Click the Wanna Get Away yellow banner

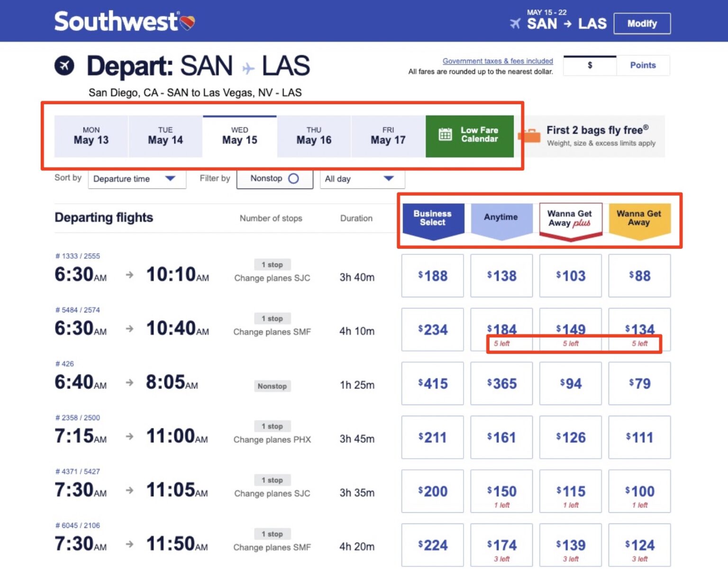[x=639, y=219]
